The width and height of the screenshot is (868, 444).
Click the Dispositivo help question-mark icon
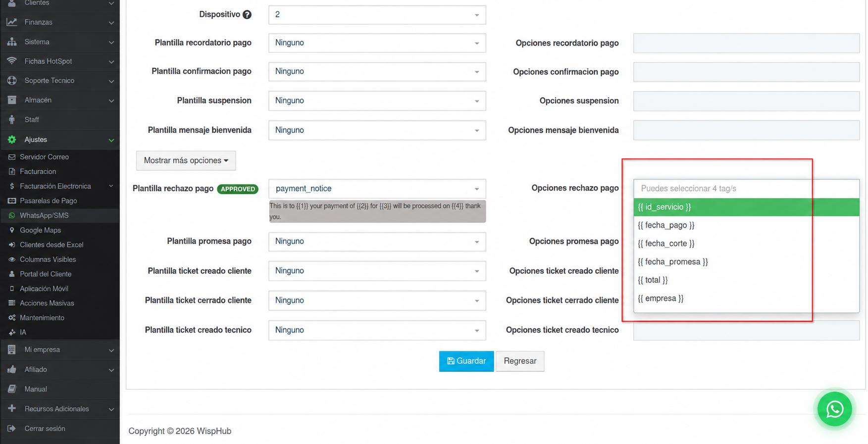tap(247, 15)
